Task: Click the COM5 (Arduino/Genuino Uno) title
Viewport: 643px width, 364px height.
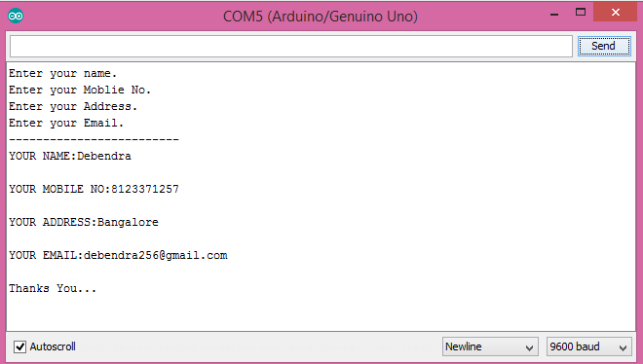Action: coord(321,17)
